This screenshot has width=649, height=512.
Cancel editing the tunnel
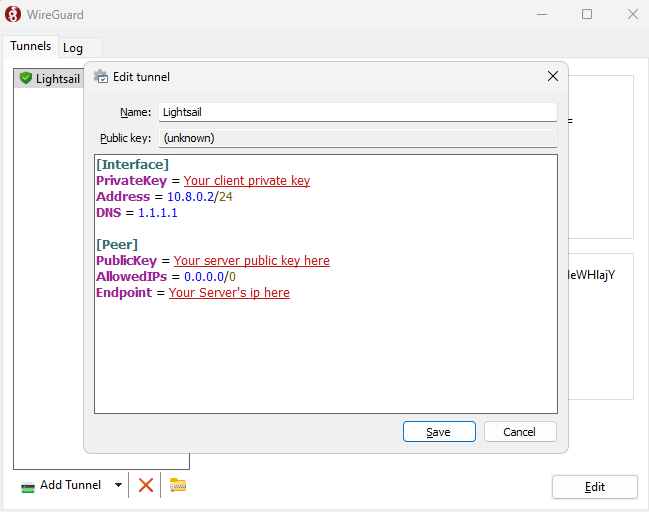click(x=520, y=432)
